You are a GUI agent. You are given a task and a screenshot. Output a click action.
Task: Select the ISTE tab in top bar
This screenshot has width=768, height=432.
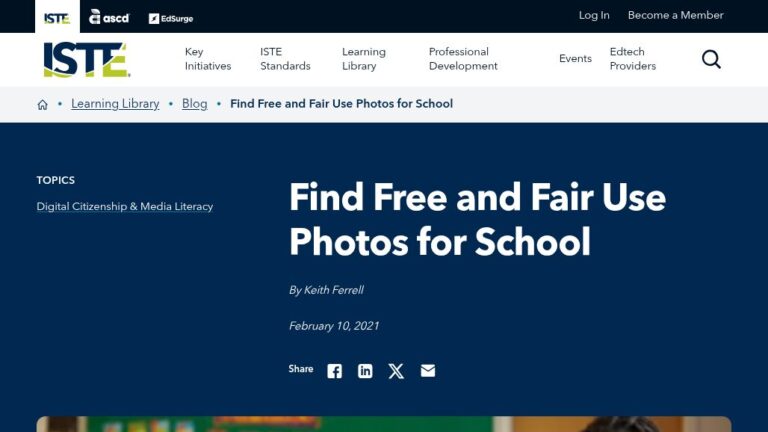57,18
